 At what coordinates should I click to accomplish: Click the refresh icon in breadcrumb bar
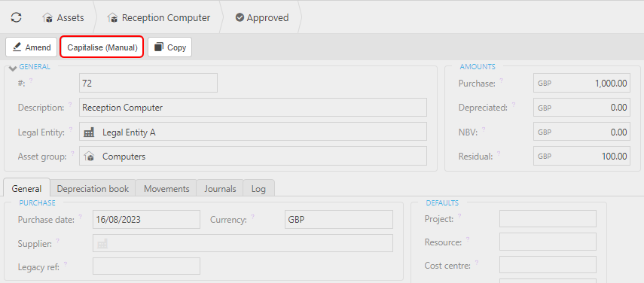click(x=16, y=17)
